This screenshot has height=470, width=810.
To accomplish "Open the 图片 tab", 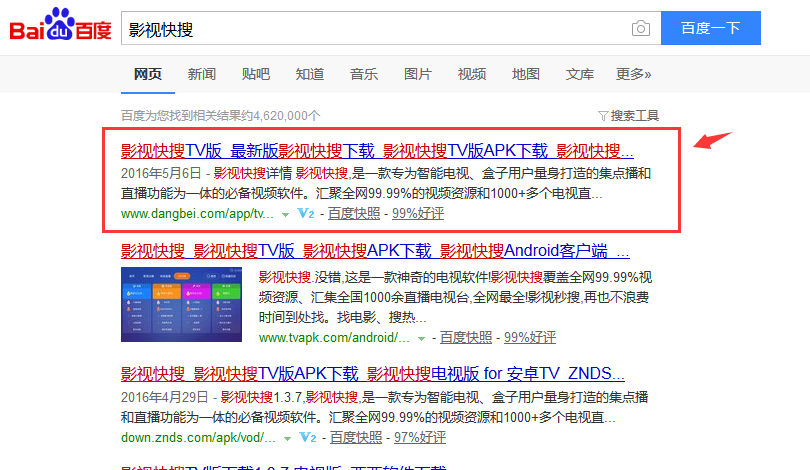I will point(417,74).
